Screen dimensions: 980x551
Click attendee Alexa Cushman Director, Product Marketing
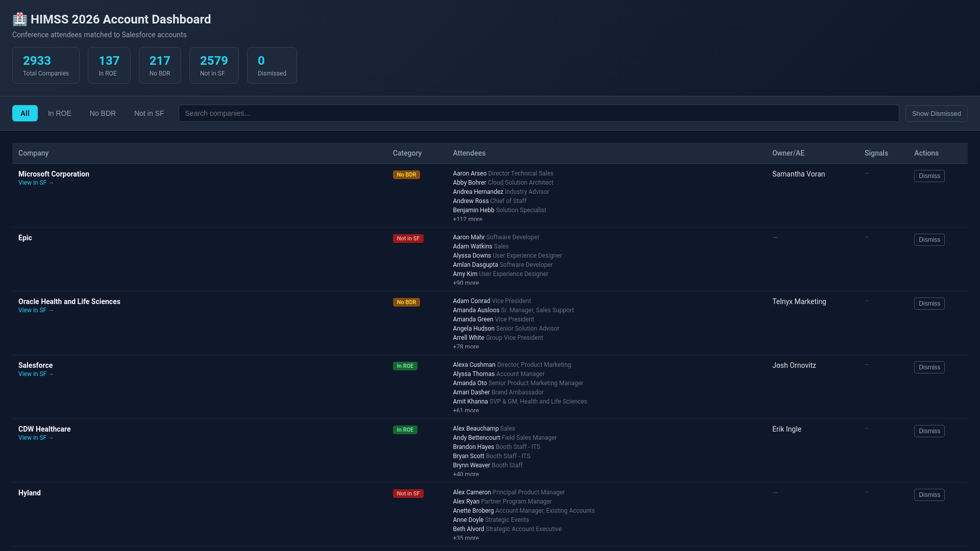click(x=512, y=365)
